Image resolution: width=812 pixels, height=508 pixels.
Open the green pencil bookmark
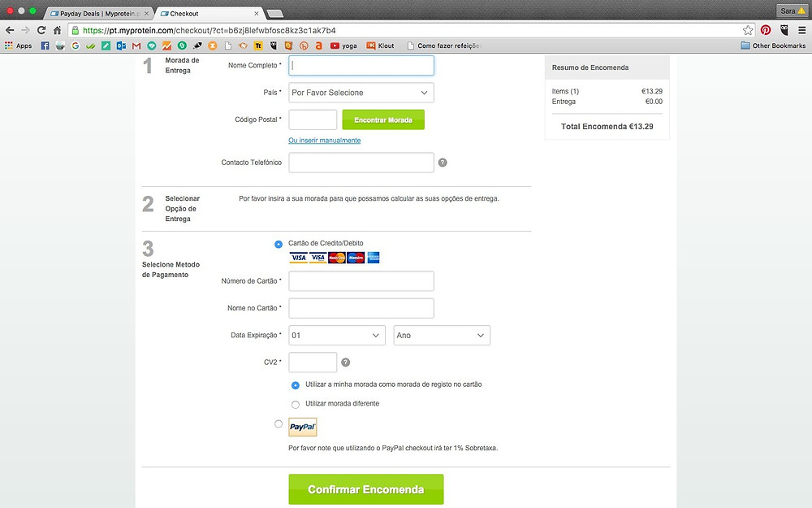106,46
